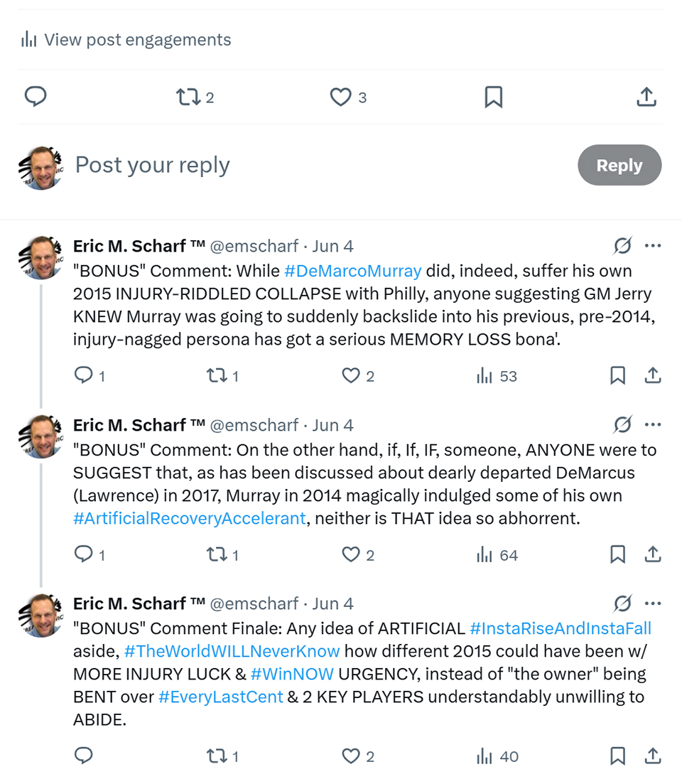Reply to the Finale comment
This screenshot has width=682, height=784.
(x=83, y=756)
